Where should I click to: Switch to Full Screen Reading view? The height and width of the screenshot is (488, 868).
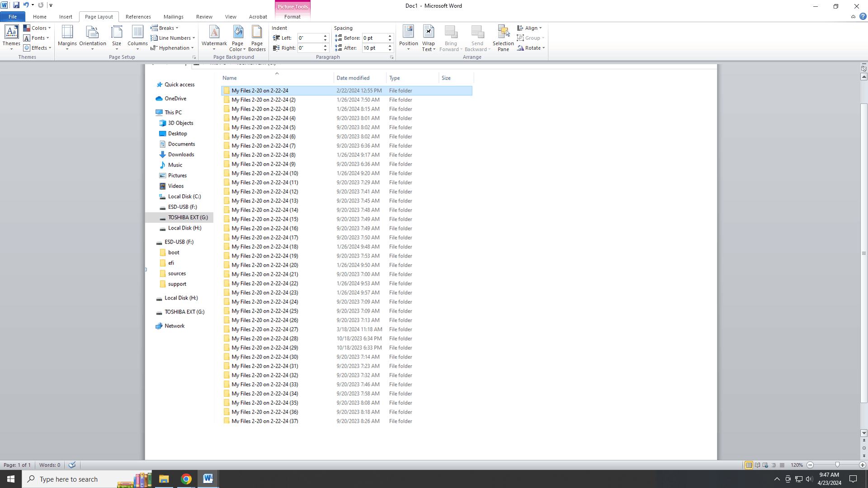(x=757, y=465)
